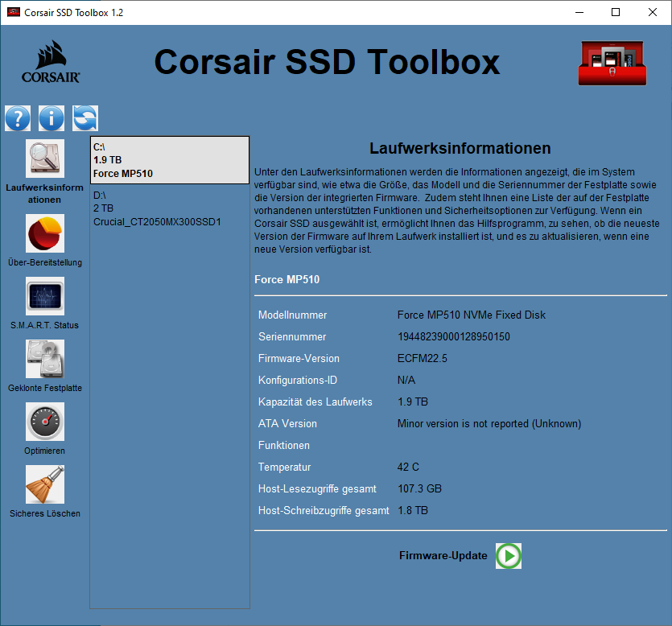This screenshot has width=672, height=626.
Task: Open the Geklonte Festplatte disk clone icon
Action: click(45, 359)
